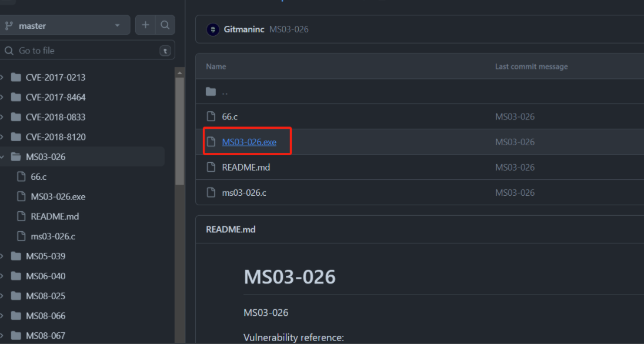Click the Name column header
The image size is (644, 344).
tap(216, 66)
